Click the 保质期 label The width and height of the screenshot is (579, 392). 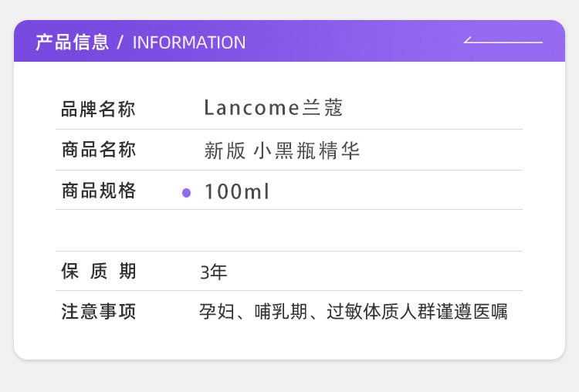pyautogui.click(x=99, y=271)
